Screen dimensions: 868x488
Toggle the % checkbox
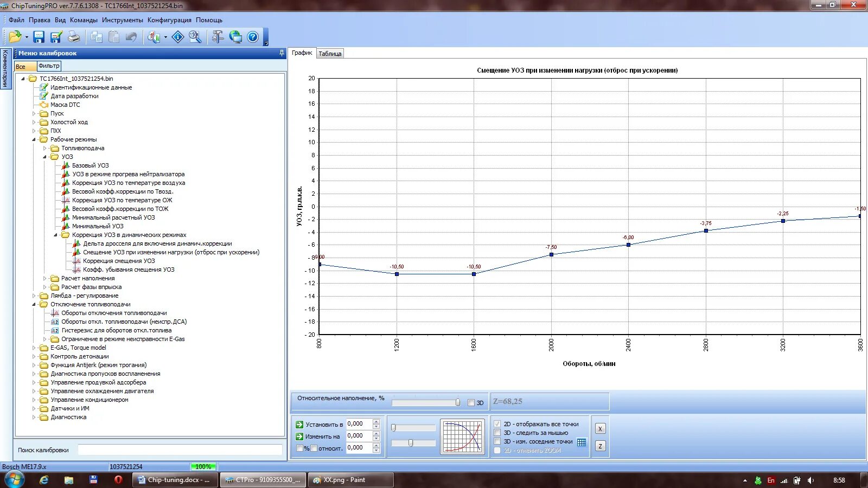[x=299, y=448]
